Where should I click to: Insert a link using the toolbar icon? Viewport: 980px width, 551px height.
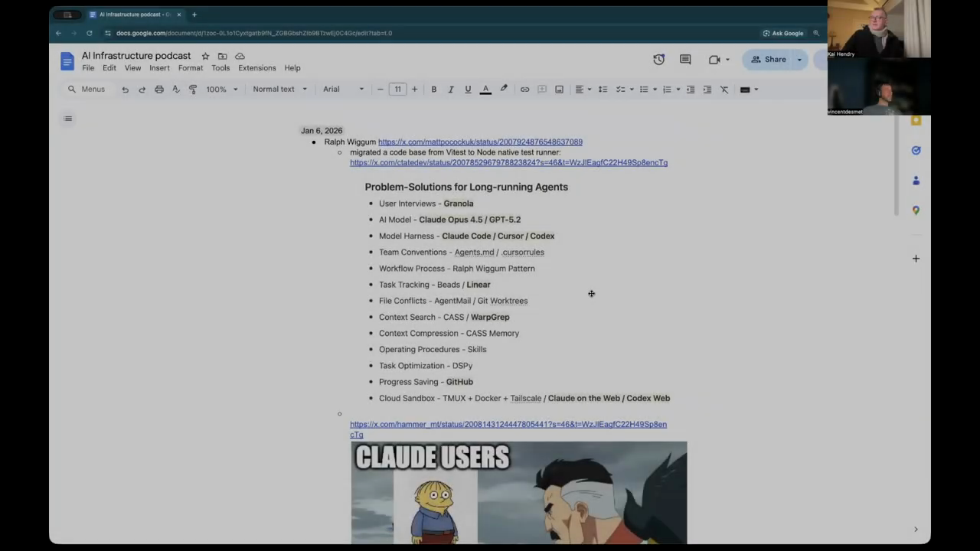pos(524,89)
